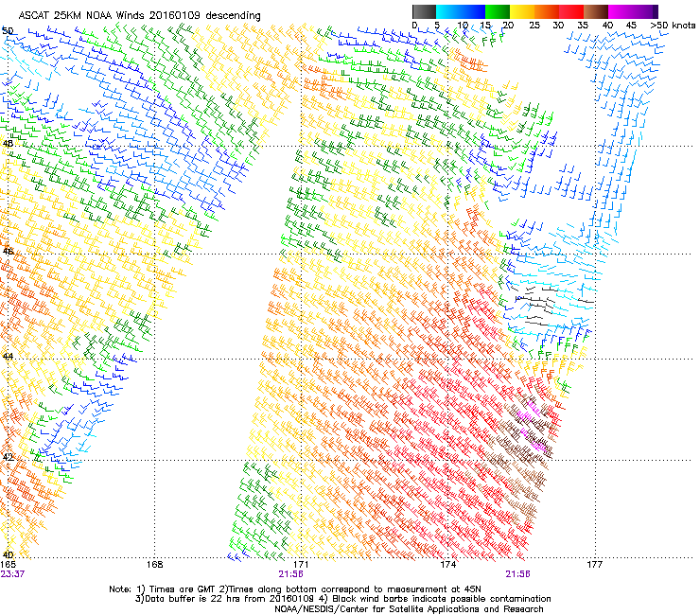The width and height of the screenshot is (700, 615).
Task: Click the longitude label '174'
Action: tap(447, 565)
